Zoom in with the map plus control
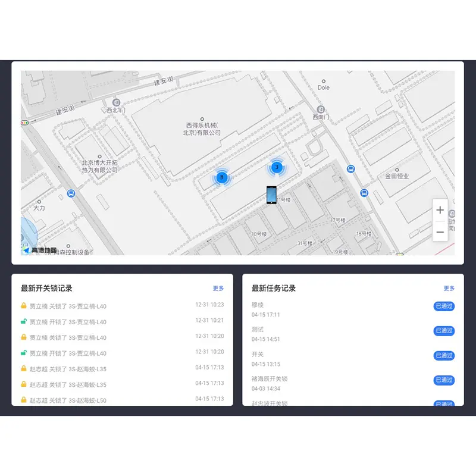476x476 pixels. click(x=440, y=210)
